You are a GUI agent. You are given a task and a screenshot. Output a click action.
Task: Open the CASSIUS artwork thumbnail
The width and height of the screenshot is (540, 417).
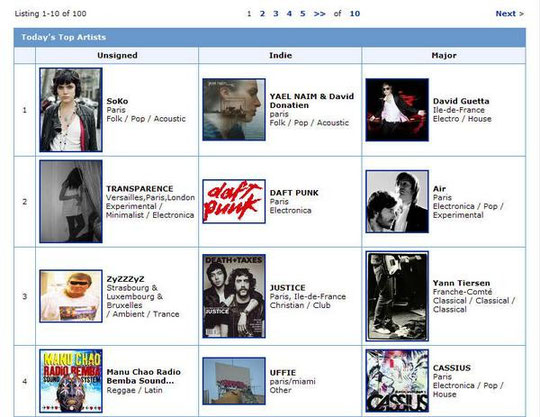397,381
